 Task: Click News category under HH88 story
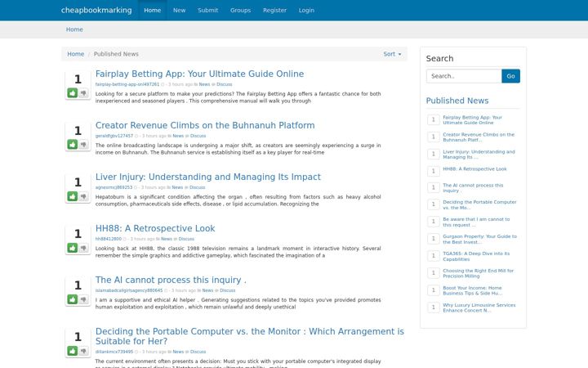pos(167,239)
